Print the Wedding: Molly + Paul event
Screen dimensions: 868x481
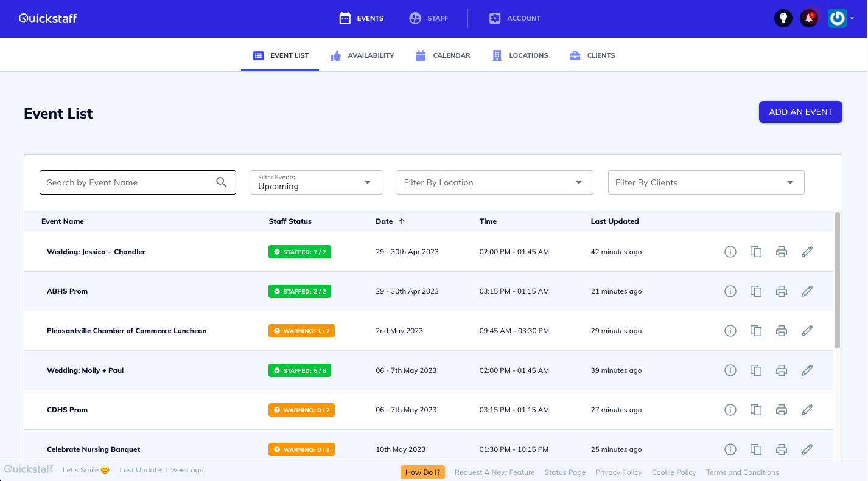782,370
